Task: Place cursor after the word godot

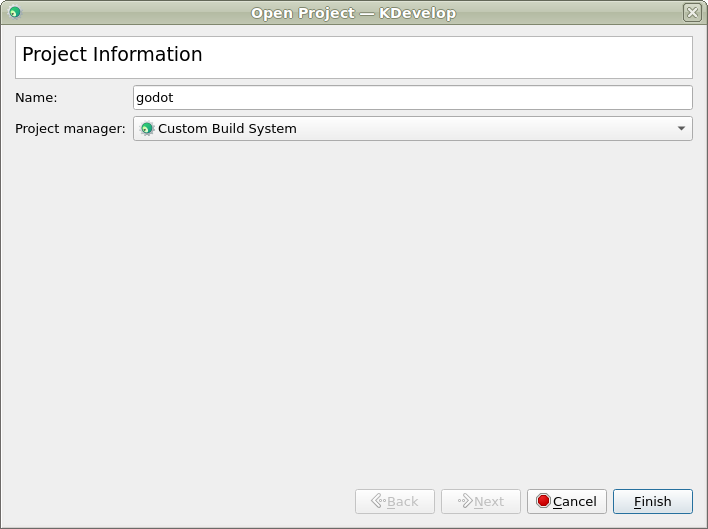Action: point(176,97)
